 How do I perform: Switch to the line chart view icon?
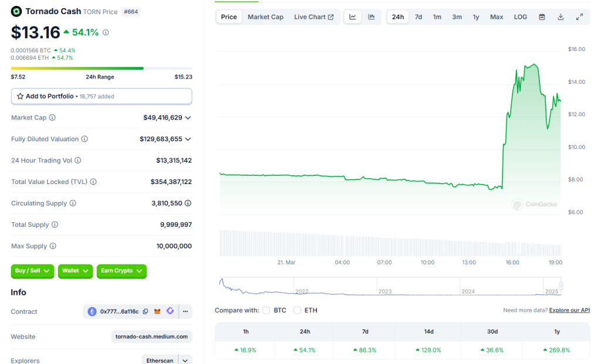(353, 17)
